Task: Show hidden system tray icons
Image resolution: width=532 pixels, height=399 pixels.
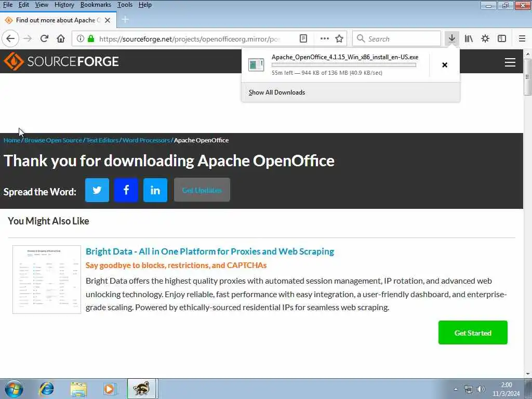Action: [x=456, y=389]
